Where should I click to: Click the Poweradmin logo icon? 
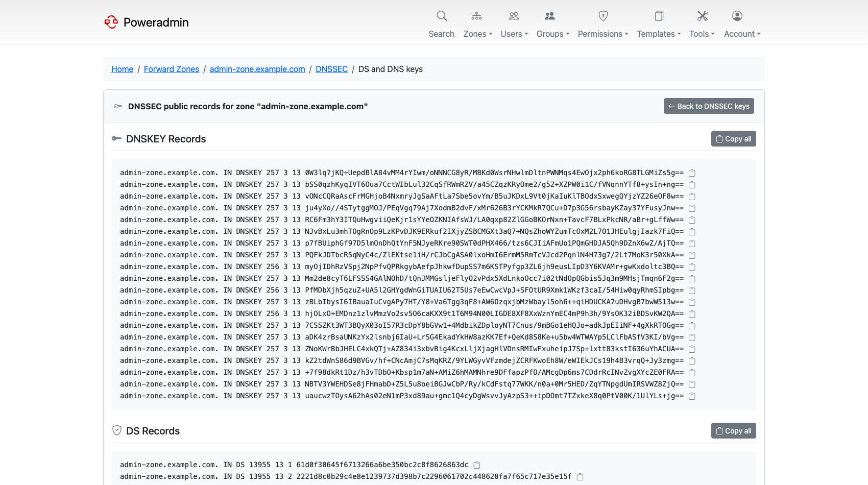[x=111, y=22]
